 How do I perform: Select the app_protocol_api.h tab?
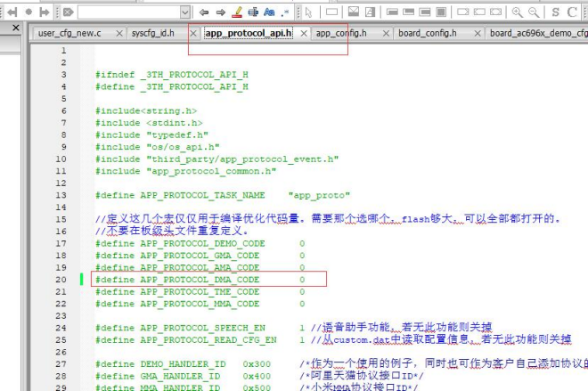pyautogui.click(x=249, y=33)
